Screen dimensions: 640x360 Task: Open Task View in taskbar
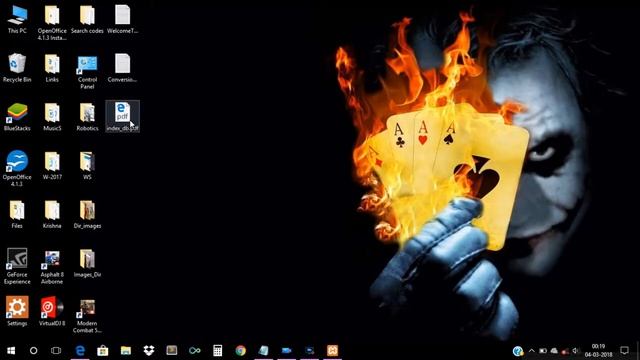(x=56, y=351)
